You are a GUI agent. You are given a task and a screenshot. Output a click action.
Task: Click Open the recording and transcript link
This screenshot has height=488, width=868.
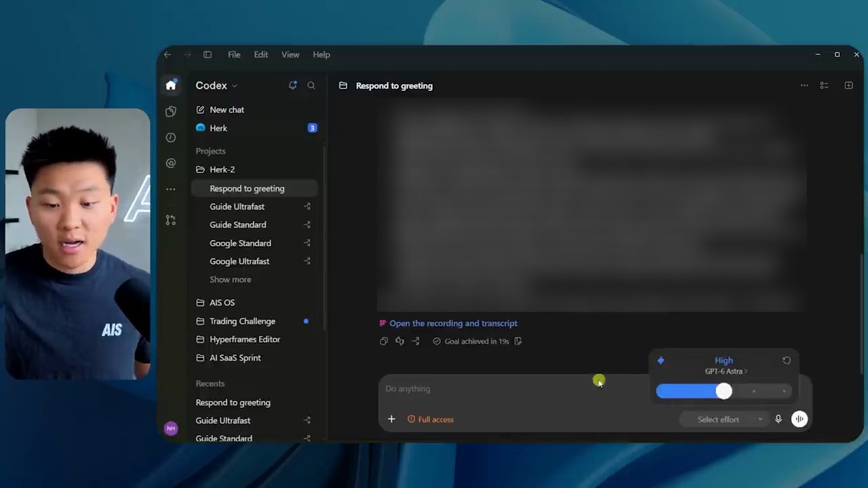click(453, 323)
